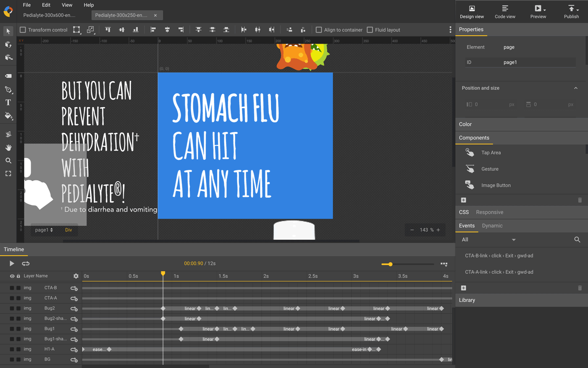The width and height of the screenshot is (588, 368).
Task: Toggle visibility of the Bug2 layer
Action: (12, 308)
